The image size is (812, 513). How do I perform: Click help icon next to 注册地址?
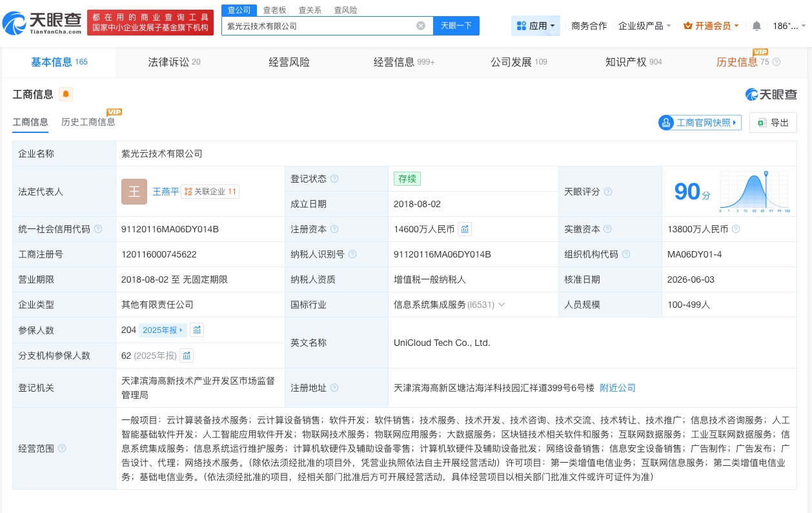334,388
